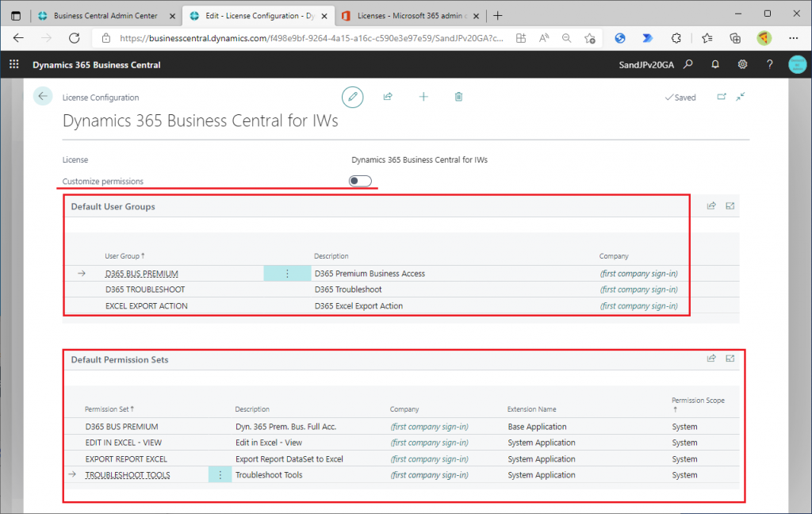This screenshot has height=514, width=812.
Task: Switch to Licenses - Microsoft 365 admin tab
Action: [412, 16]
